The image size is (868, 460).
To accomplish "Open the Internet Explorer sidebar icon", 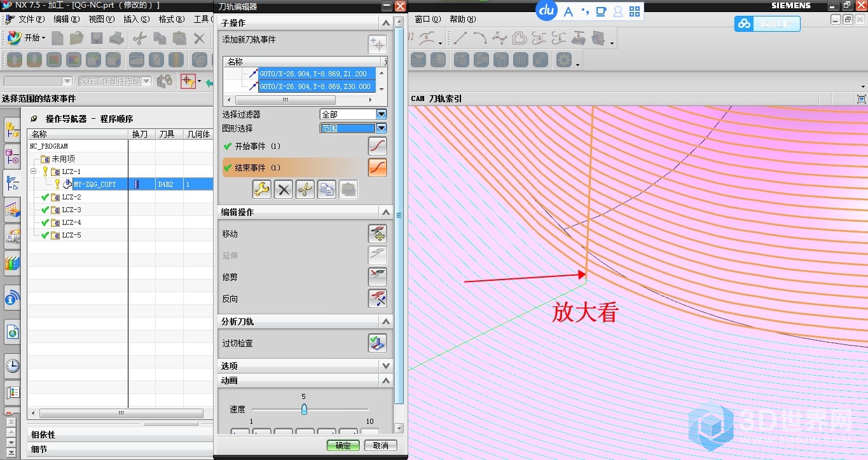I will (12, 331).
